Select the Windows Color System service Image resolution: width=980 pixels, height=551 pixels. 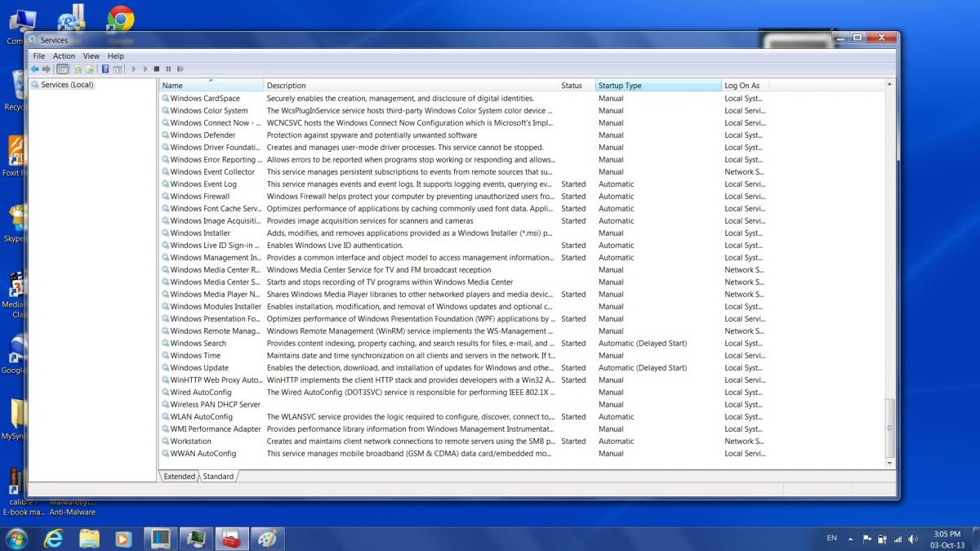209,111
